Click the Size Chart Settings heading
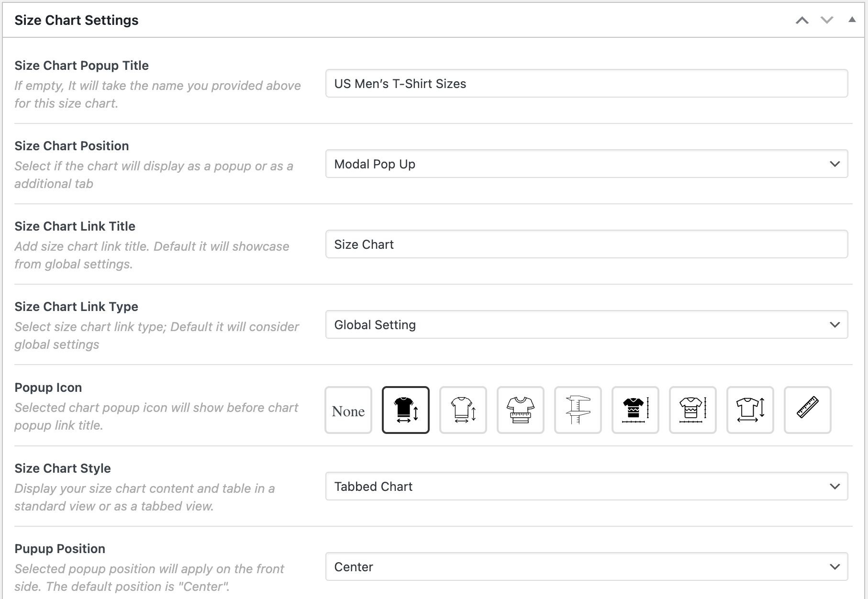The height and width of the screenshot is (599, 868). (77, 20)
